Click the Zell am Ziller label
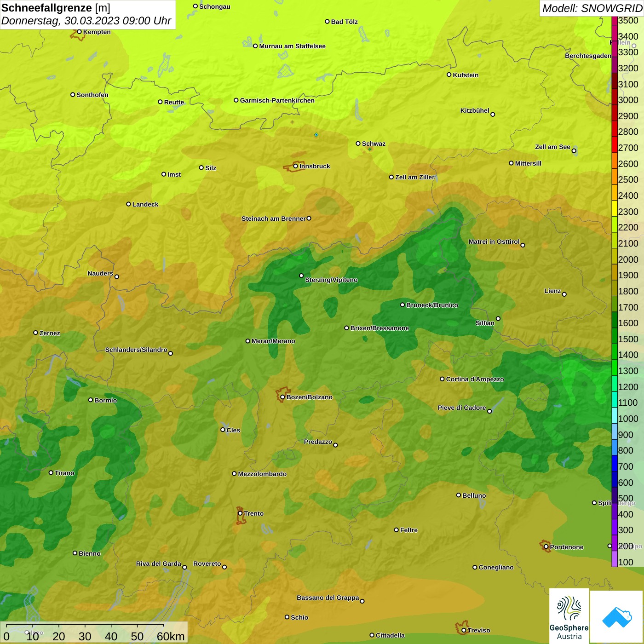 click(x=414, y=177)
